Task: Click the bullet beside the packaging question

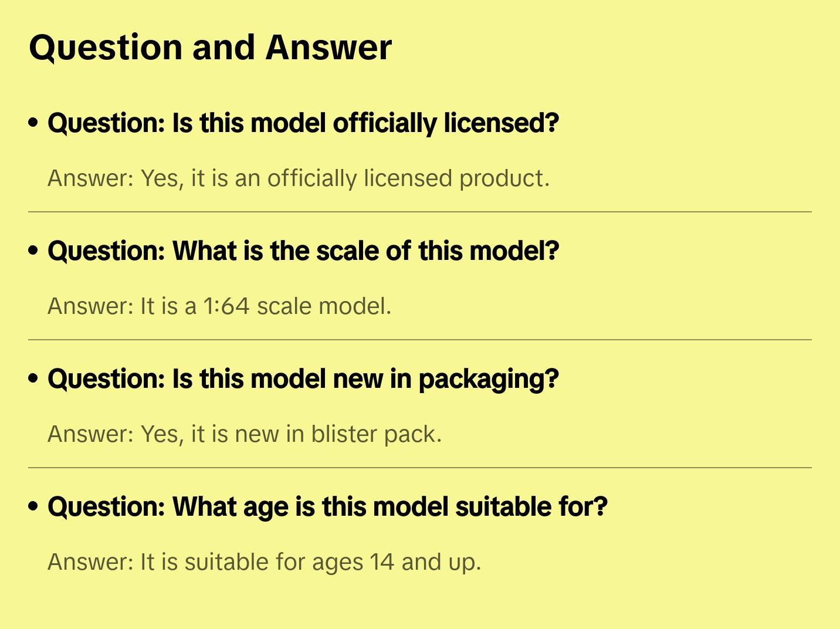Action: coord(33,378)
